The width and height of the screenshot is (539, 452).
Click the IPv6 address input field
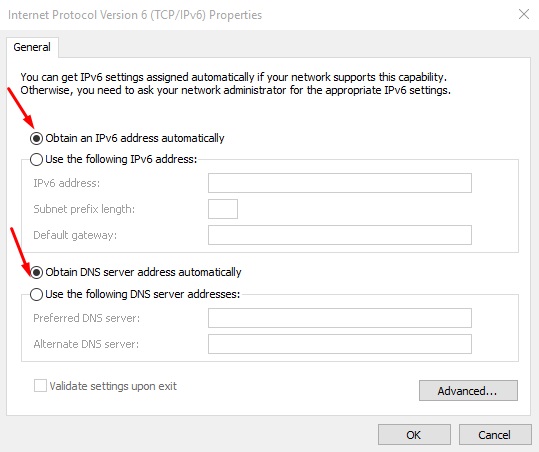click(x=340, y=183)
